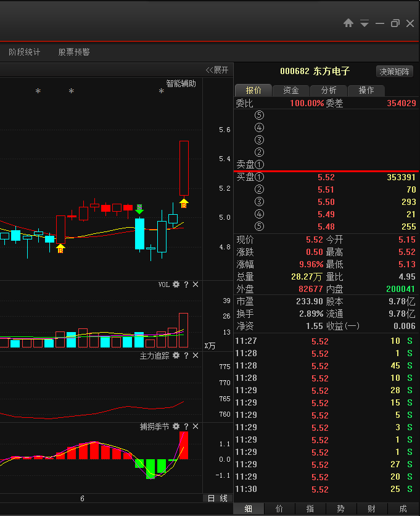Close the 捕捞季节 indicator panel
This screenshot has height=516, width=420.
[196, 427]
